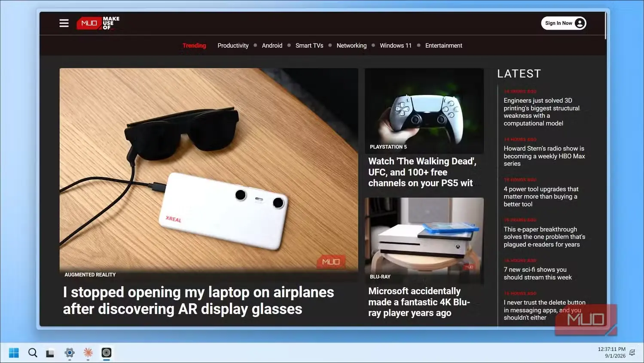Image resolution: width=644 pixels, height=363 pixels.
Task: Open the Entertainment category
Action: pos(444,46)
